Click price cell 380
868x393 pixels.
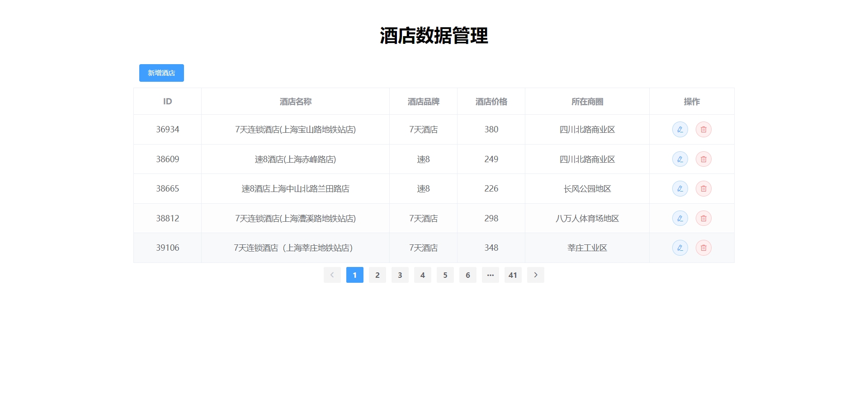pyautogui.click(x=491, y=130)
